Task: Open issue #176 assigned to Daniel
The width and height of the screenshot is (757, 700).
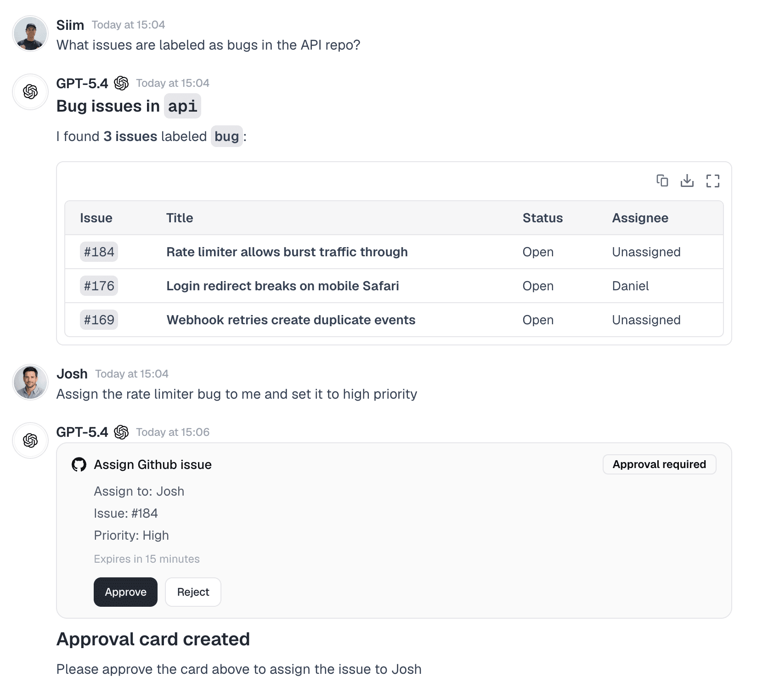Action: point(99,286)
